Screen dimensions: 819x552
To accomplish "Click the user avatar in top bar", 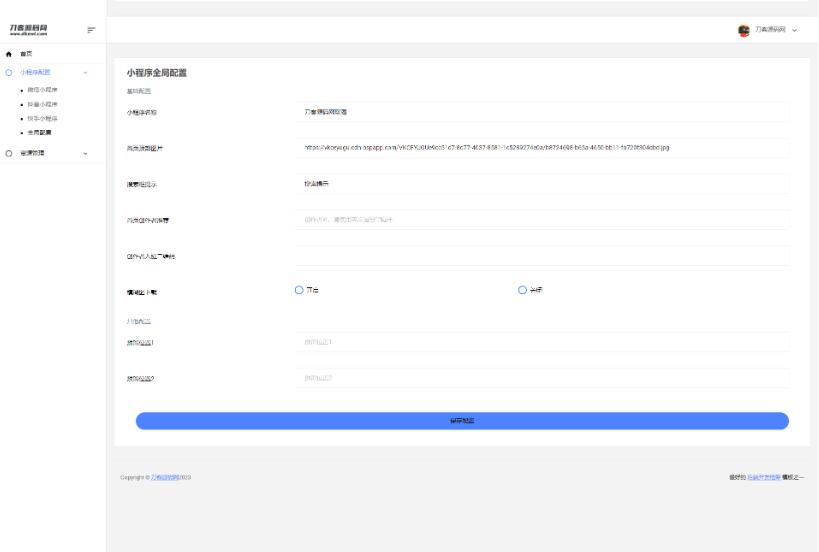I will pos(744,30).
